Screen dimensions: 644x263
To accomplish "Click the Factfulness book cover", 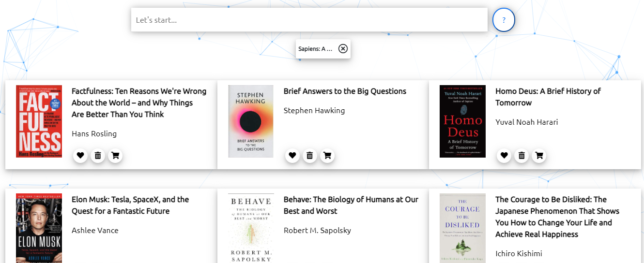I will tap(39, 121).
